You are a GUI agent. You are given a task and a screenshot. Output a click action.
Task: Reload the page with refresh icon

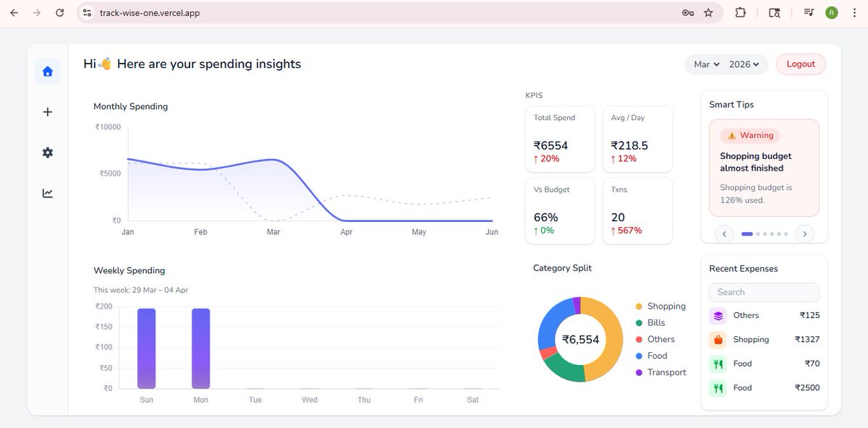(x=59, y=12)
